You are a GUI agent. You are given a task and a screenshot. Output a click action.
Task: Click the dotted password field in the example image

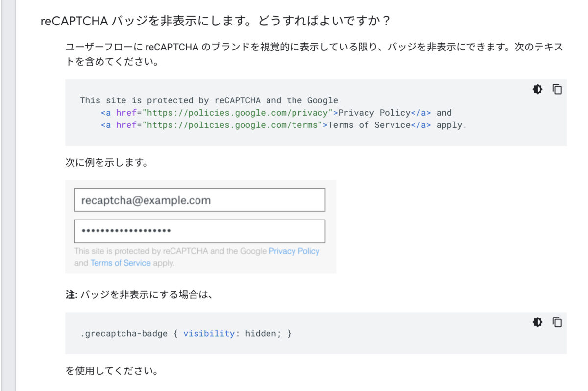pyautogui.click(x=200, y=231)
